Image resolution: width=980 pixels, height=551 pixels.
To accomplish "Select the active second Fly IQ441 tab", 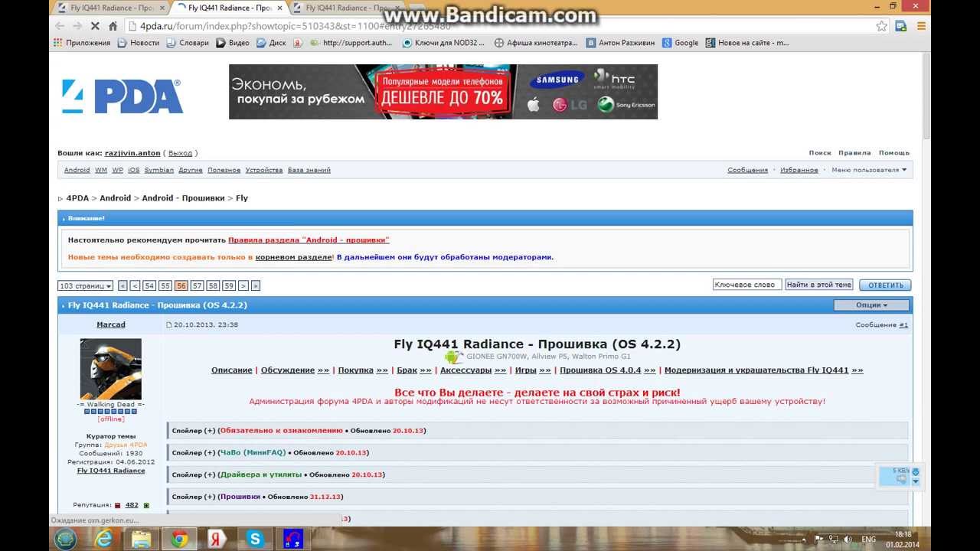I will click(229, 8).
